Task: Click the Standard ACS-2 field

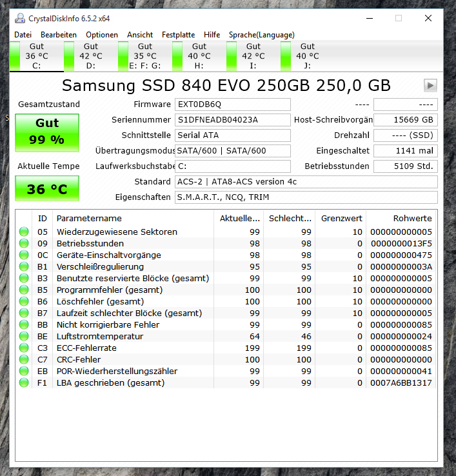Action: tap(306, 182)
